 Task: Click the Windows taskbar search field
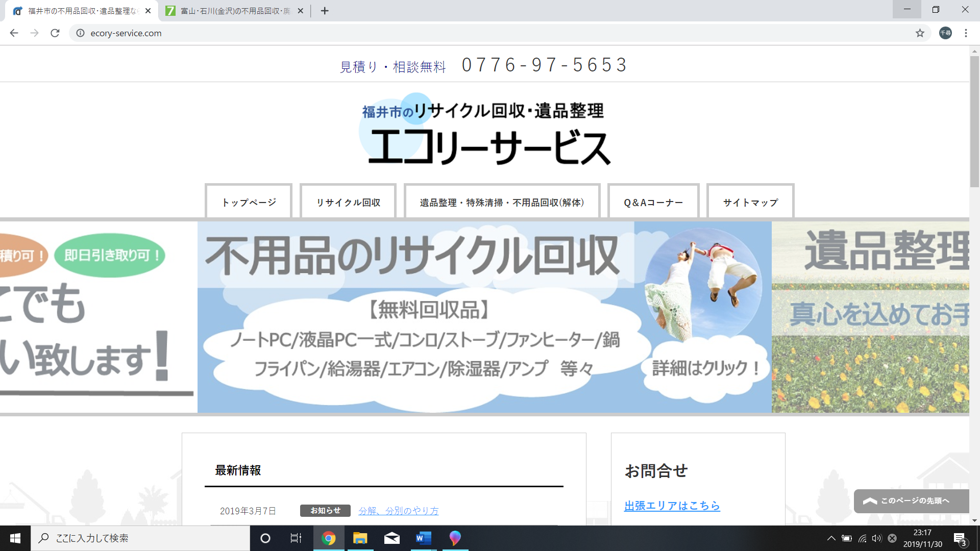pyautogui.click(x=140, y=538)
